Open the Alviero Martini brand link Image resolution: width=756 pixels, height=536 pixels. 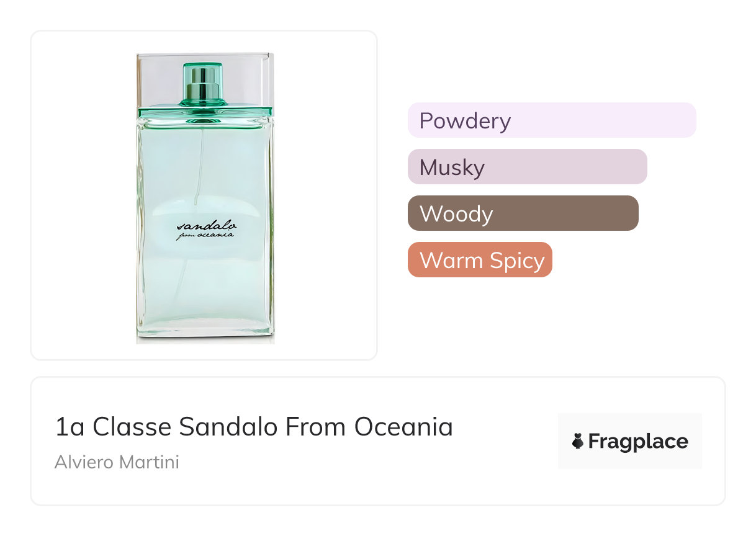click(x=117, y=462)
